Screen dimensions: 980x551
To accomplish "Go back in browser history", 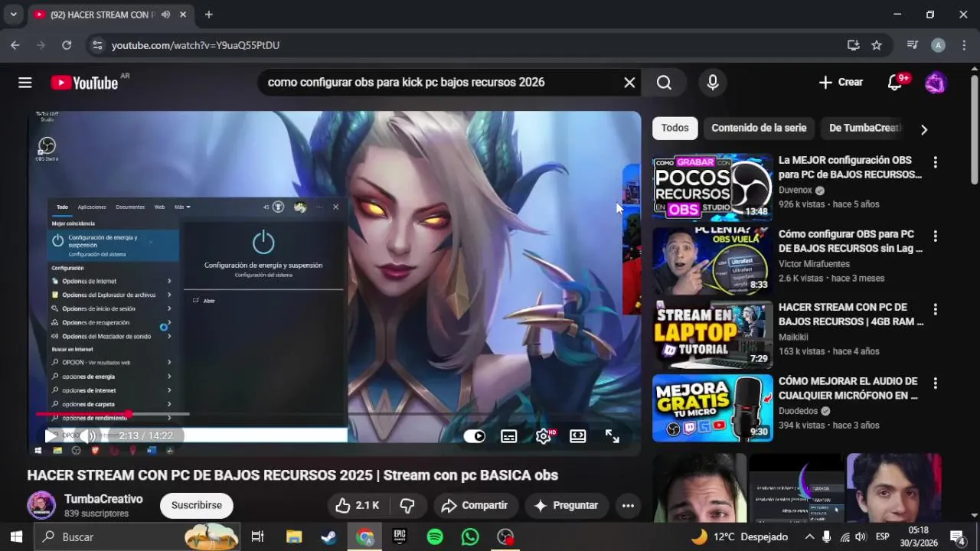I will (15, 45).
